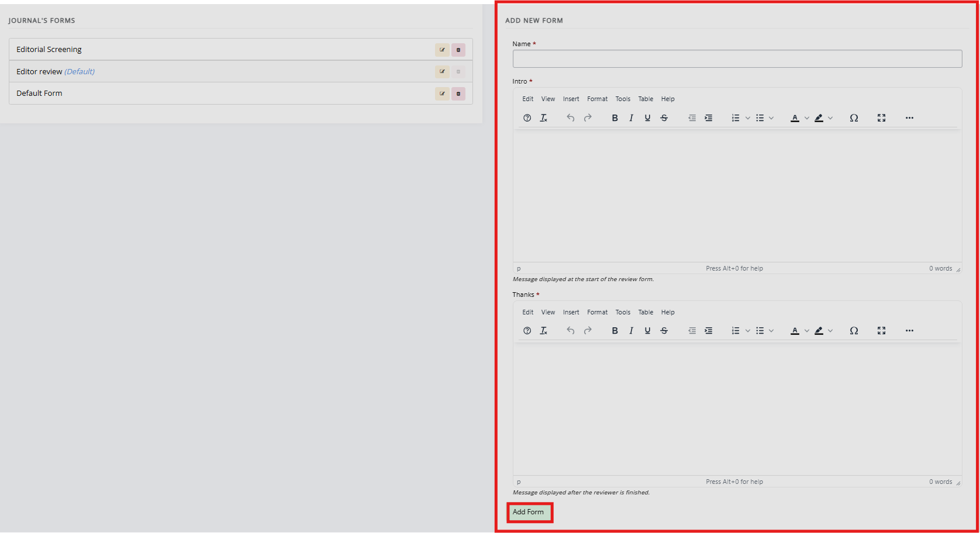This screenshot has height=533, width=980.
Task: Show more toolbar options in Thanks editor
Action: point(909,331)
